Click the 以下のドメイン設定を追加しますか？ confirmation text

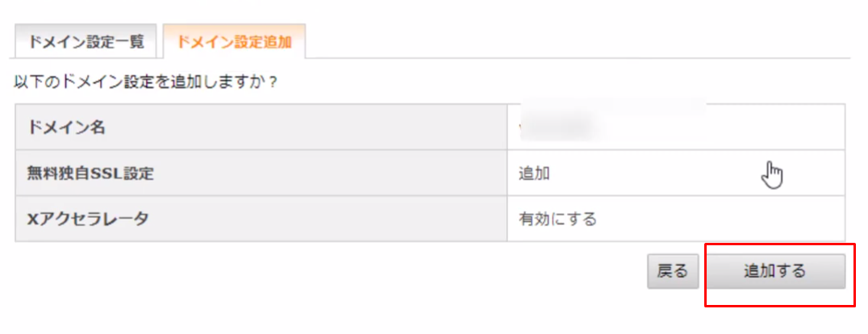click(145, 84)
